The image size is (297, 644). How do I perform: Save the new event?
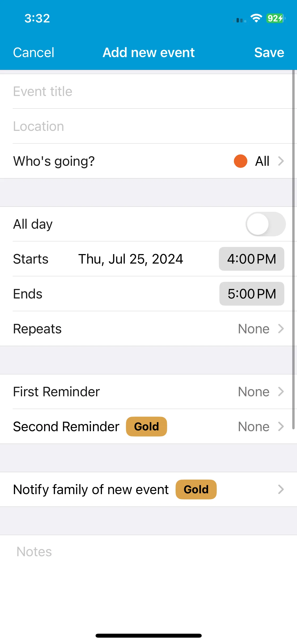coord(269,52)
